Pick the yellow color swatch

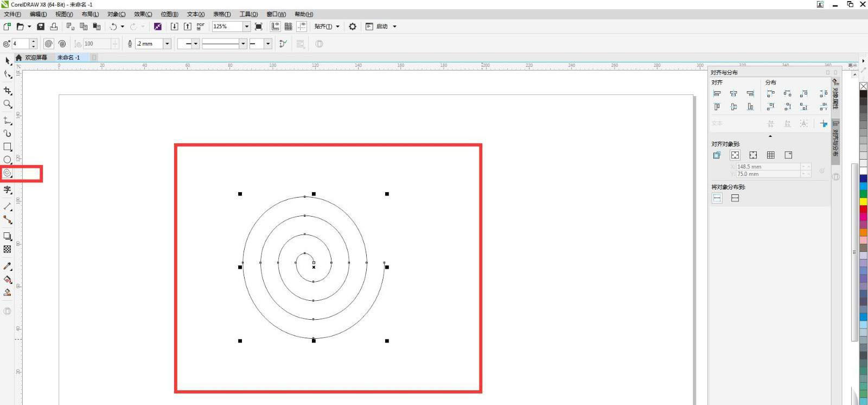863,201
